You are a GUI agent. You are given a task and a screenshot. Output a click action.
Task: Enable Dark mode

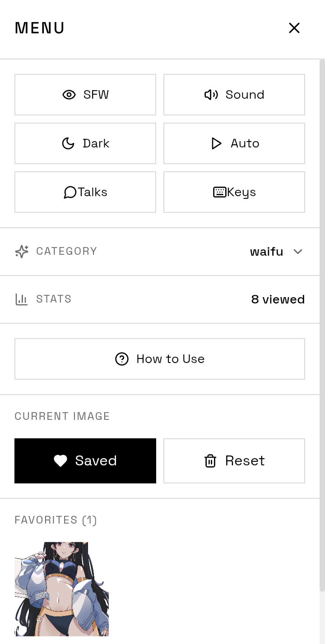(x=85, y=143)
